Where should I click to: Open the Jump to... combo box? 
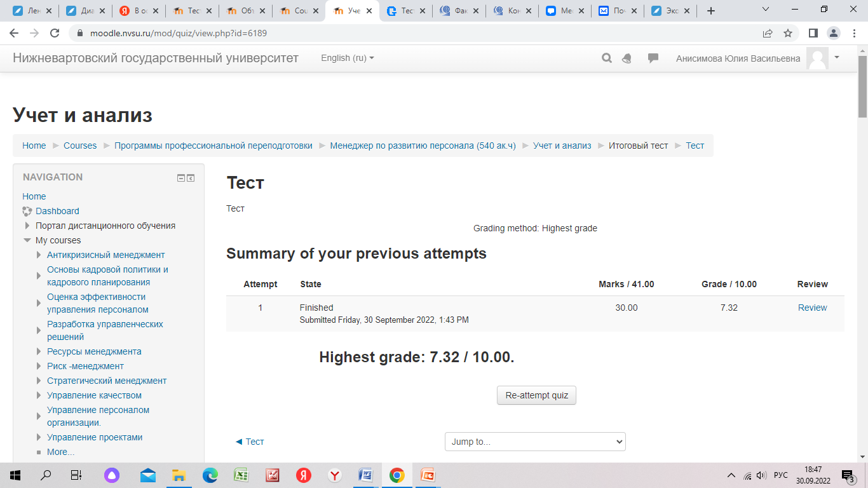tap(535, 442)
